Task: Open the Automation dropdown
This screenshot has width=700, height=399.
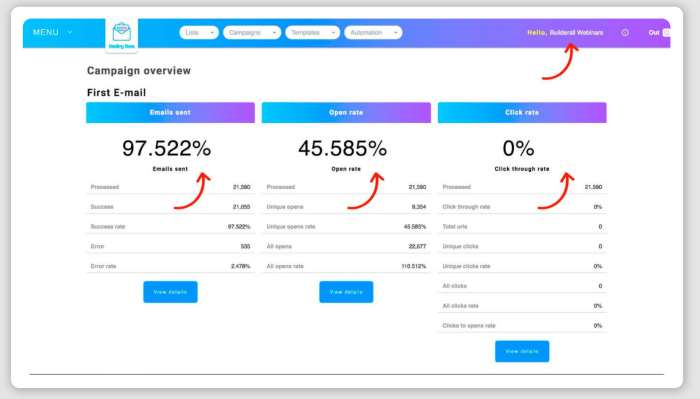Action: tap(373, 33)
